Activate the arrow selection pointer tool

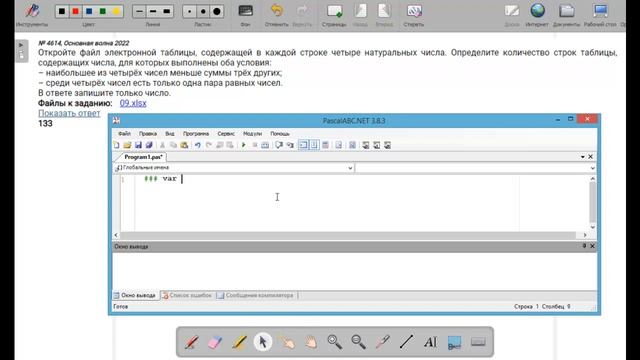[x=263, y=342]
